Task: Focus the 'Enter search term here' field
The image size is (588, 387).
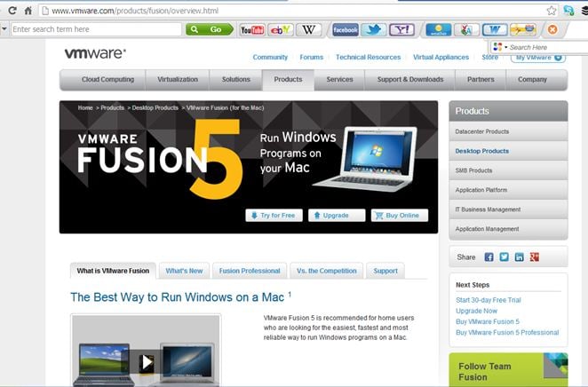Action: pyautogui.click(x=97, y=29)
